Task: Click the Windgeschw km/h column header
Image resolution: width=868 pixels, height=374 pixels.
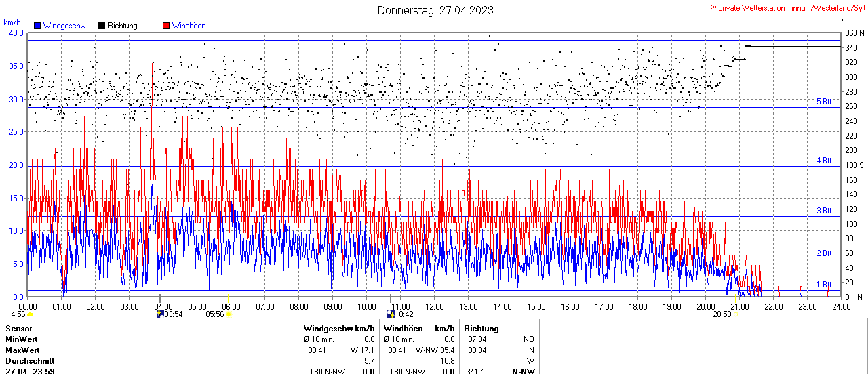Action: click(x=339, y=329)
